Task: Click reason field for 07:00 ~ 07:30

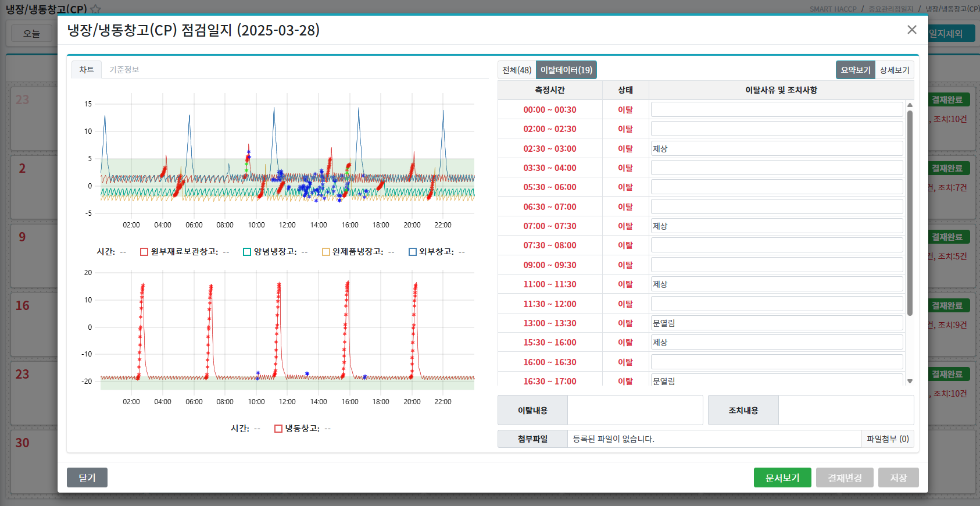Action: tap(777, 226)
